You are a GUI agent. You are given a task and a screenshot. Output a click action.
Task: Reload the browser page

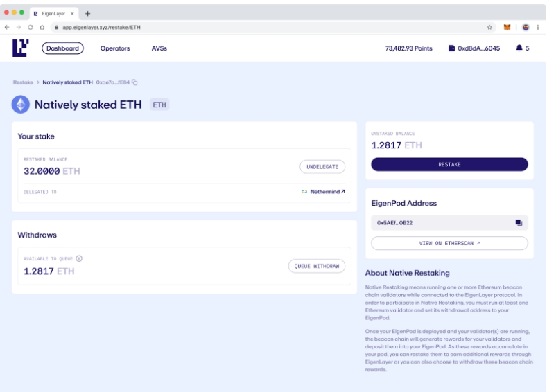[31, 27]
